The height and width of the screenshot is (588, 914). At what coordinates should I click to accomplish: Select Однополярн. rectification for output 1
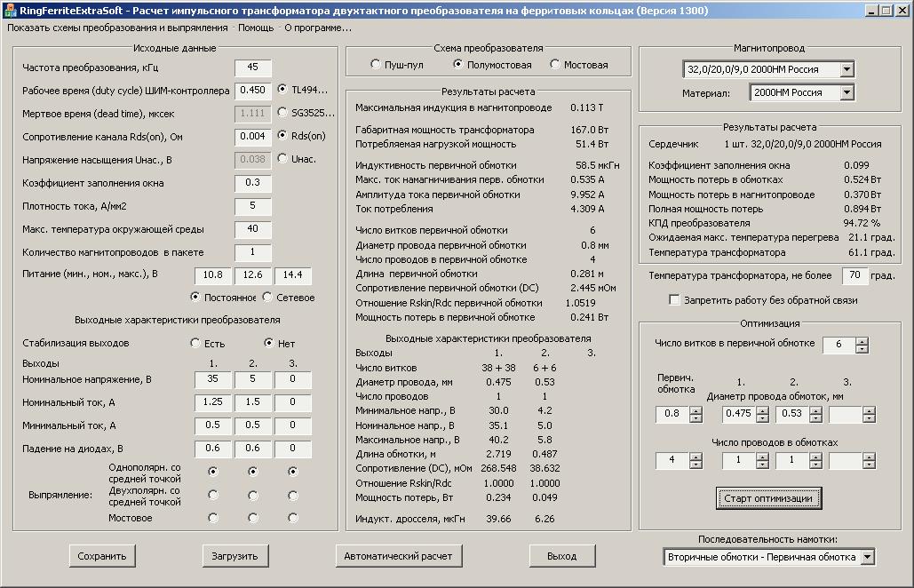pos(213,472)
